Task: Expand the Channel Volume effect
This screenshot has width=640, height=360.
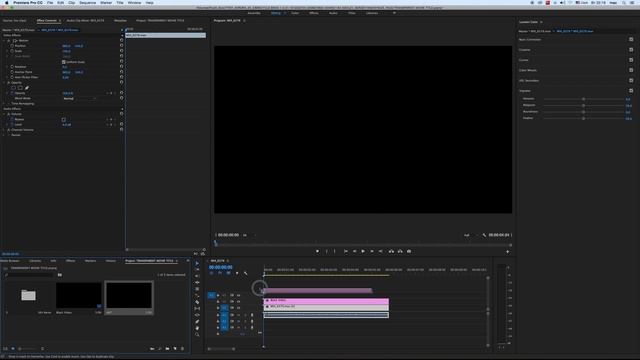Action: [x=4, y=130]
